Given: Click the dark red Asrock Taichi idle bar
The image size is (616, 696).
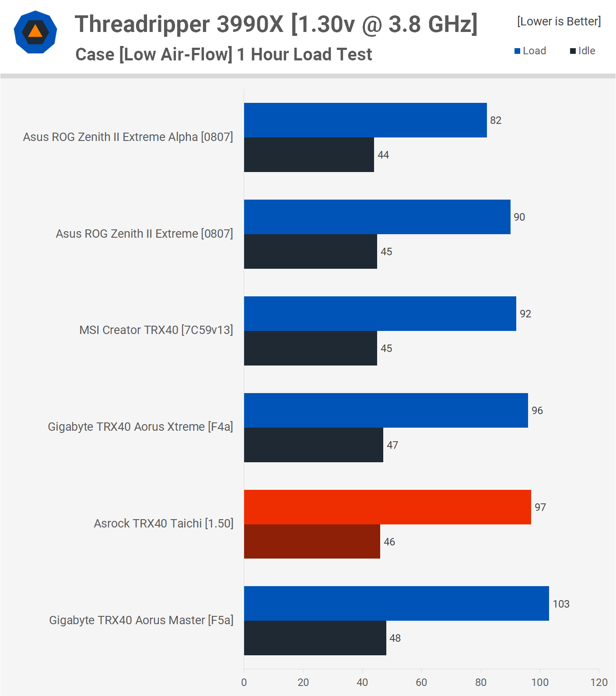Looking at the screenshot, I should point(312,542).
